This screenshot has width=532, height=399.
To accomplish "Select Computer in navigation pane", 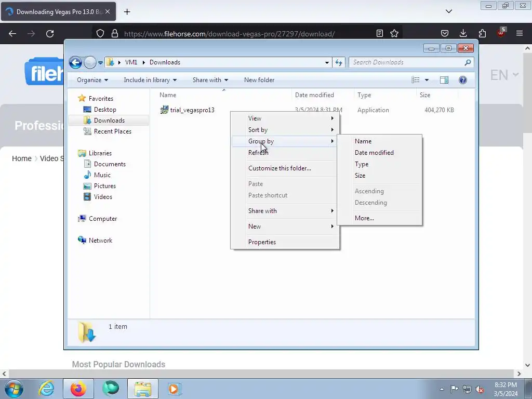I will click(x=103, y=219).
